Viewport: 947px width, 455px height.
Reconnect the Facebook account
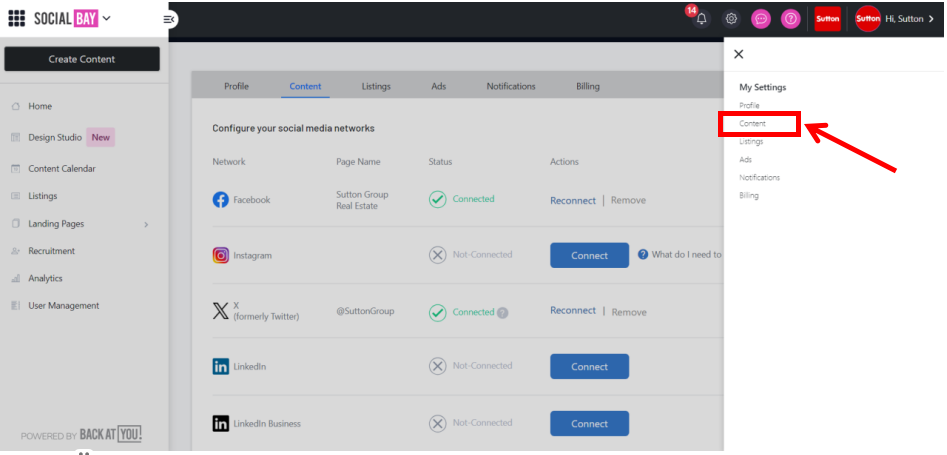[573, 201]
